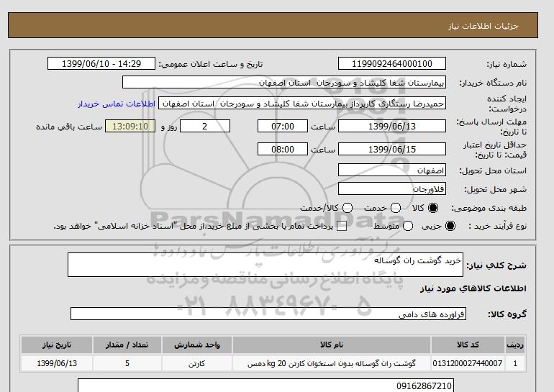Click the نام کالا column header

coord(332,345)
